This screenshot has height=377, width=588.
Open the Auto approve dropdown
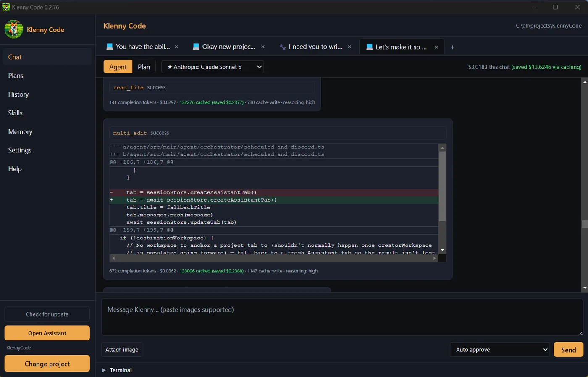click(x=500, y=350)
